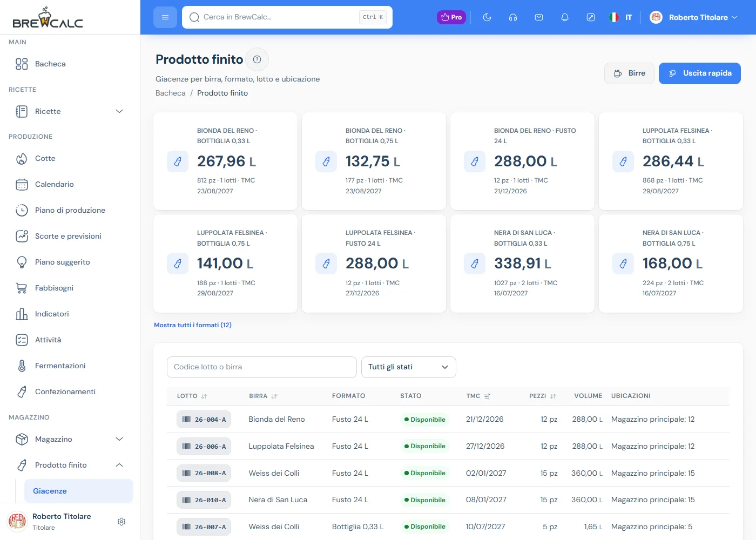
Task: Open Cotte in the sidebar
Action: [70, 158]
